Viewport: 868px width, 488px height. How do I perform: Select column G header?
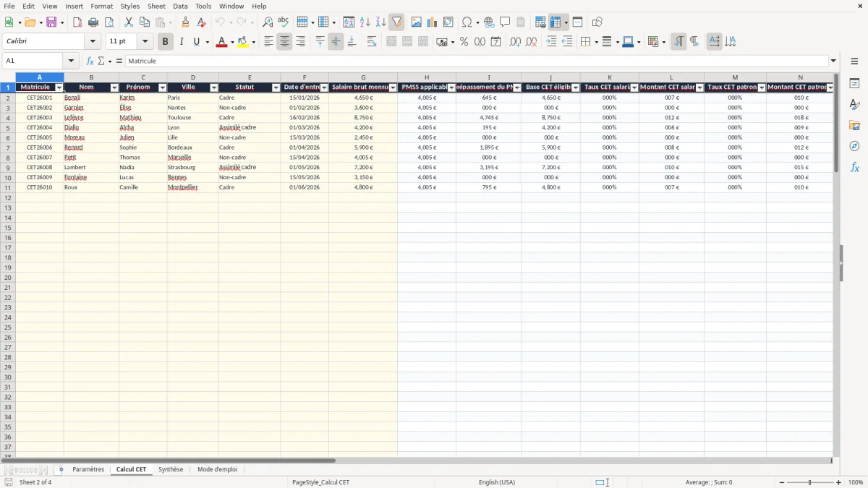(x=363, y=77)
